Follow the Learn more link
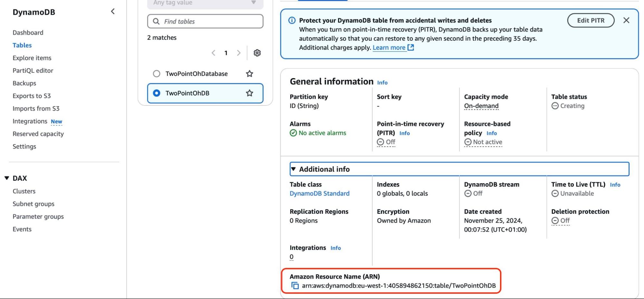The height and width of the screenshot is (299, 644). (389, 47)
